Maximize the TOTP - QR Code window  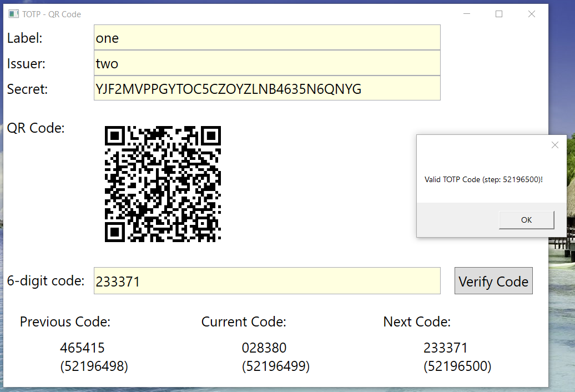click(498, 14)
